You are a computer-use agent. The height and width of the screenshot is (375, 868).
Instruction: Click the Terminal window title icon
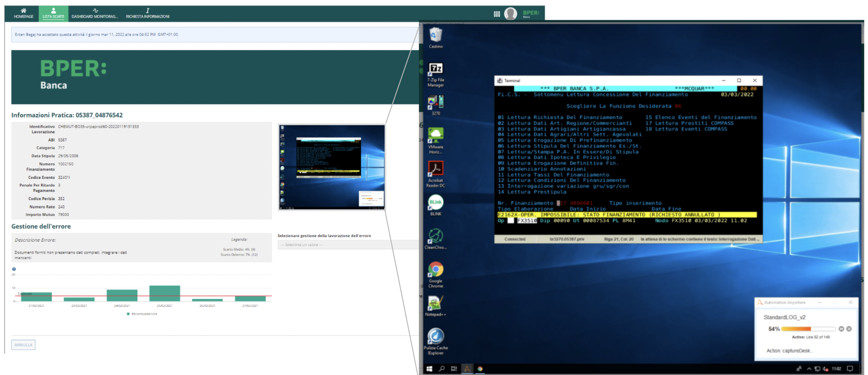500,80
